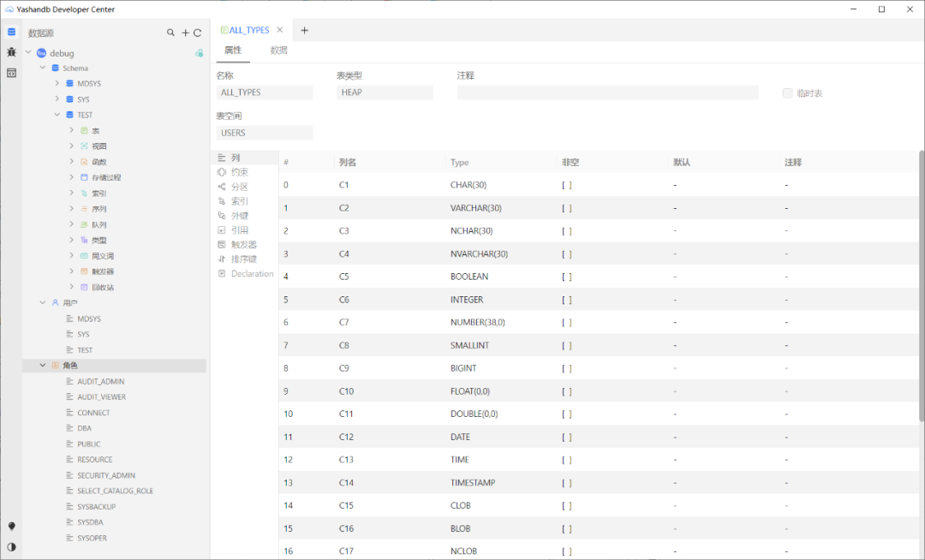Click the 表类型 field showing HEAP
Image resolution: width=925 pixels, height=560 pixels.
click(385, 92)
